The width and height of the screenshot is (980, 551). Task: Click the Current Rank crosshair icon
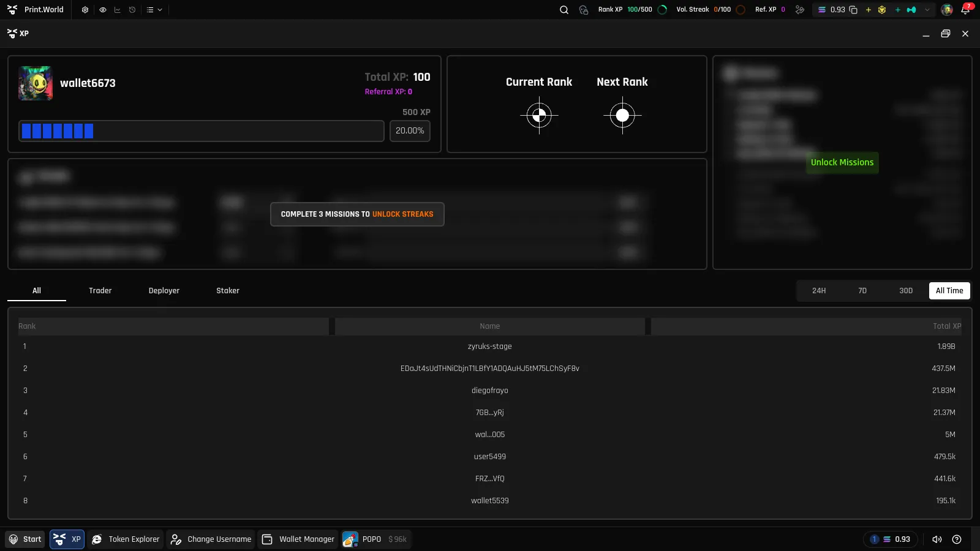point(539,115)
